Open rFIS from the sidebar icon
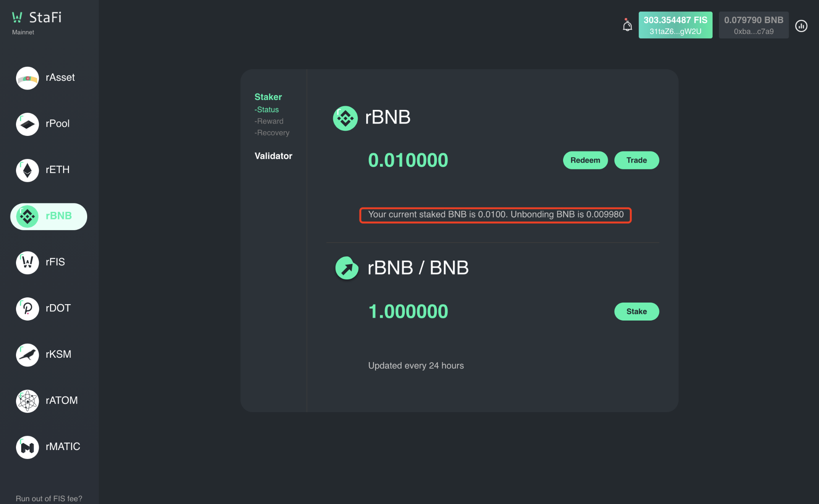The height and width of the screenshot is (504, 819). [27, 263]
